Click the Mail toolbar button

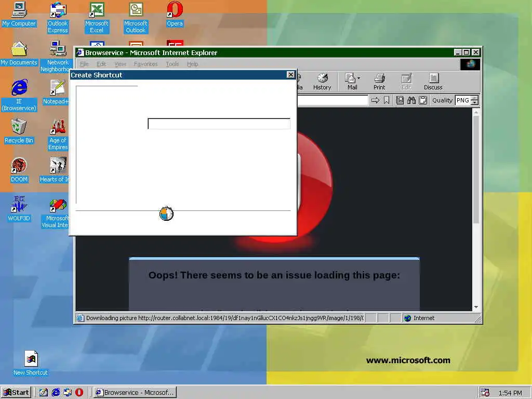(x=352, y=82)
